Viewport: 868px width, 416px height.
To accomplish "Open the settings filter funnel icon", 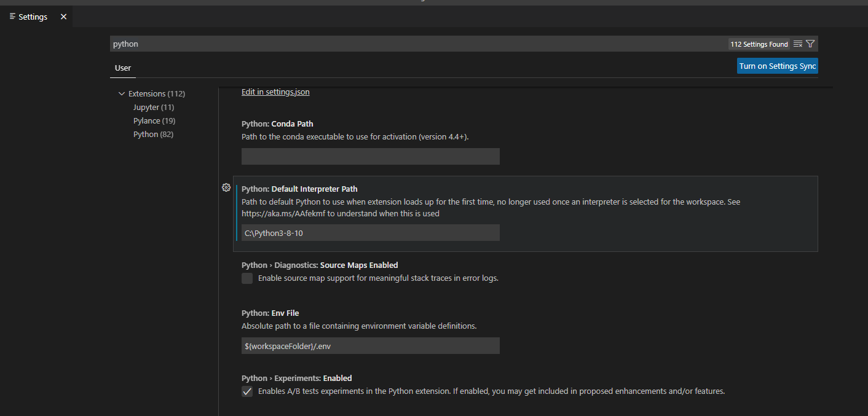I will click(x=810, y=44).
